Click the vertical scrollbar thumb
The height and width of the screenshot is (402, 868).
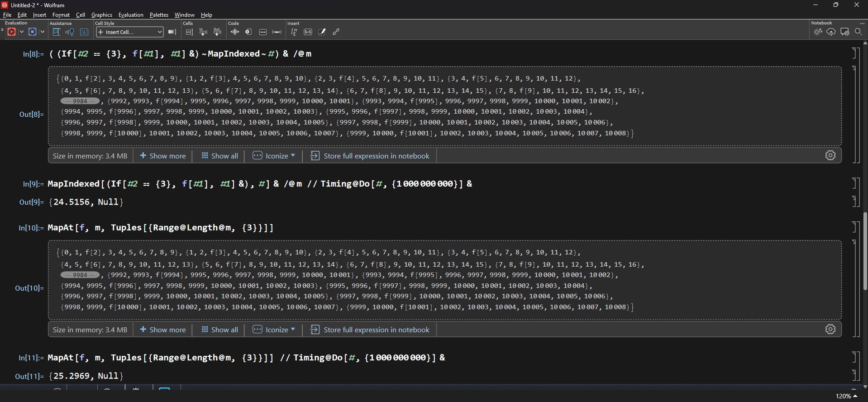pyautogui.click(x=865, y=251)
